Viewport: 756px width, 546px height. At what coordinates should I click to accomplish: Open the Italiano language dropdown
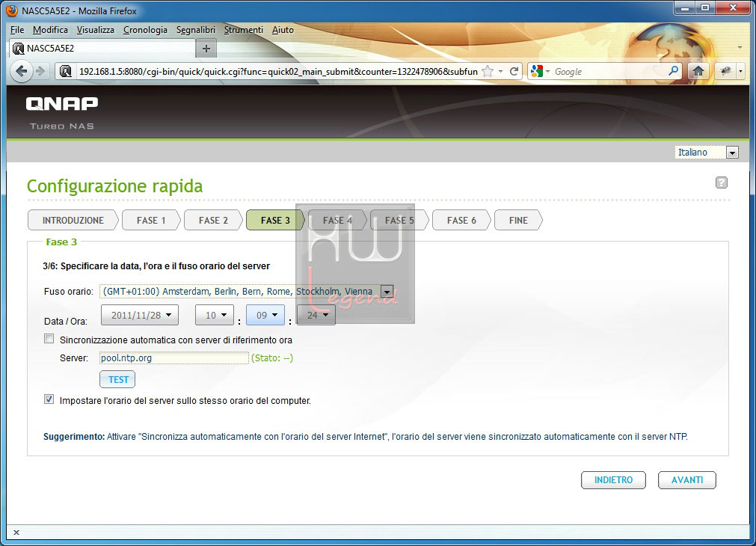[707, 153]
